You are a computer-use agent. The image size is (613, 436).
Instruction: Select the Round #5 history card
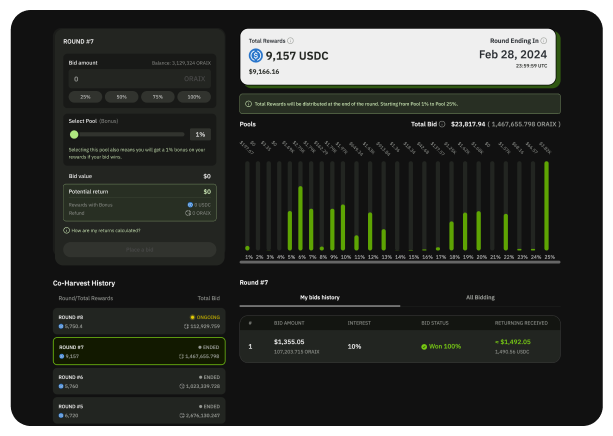pyautogui.click(x=139, y=411)
